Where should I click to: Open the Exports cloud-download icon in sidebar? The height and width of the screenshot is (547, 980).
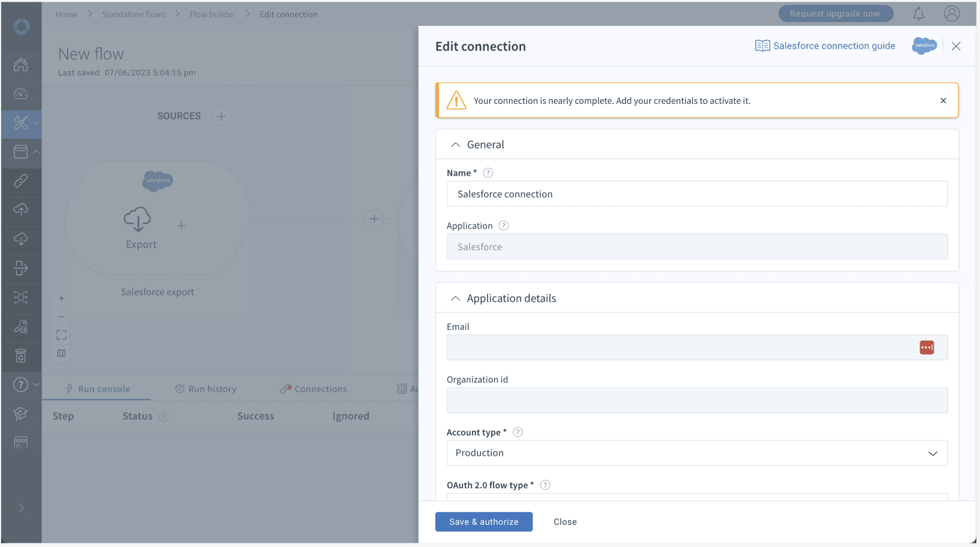(x=21, y=239)
